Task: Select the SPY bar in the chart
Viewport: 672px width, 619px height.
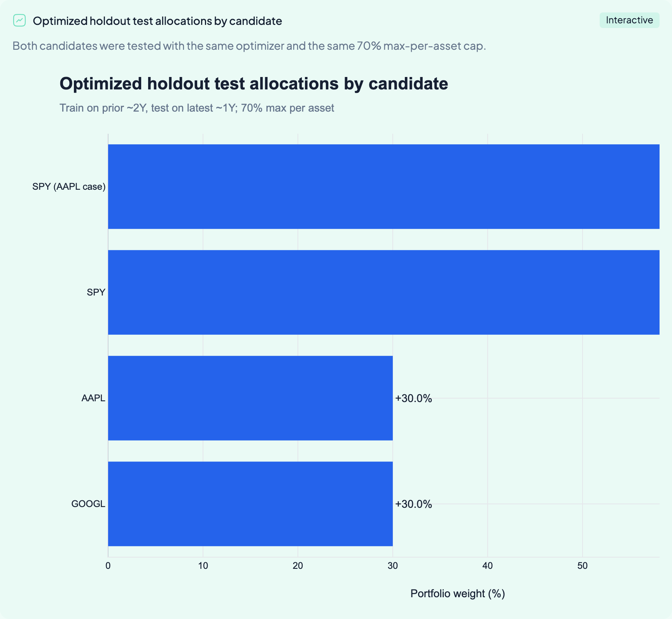Action: 383,292
